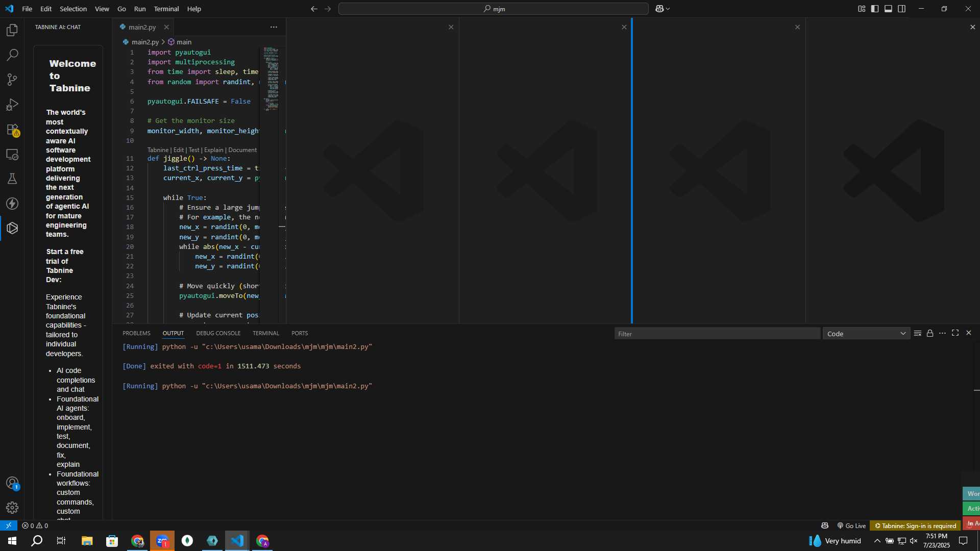Click 'Tabnine: Sign-in is required' status item
This screenshot has height=551, width=980.
pos(916,525)
